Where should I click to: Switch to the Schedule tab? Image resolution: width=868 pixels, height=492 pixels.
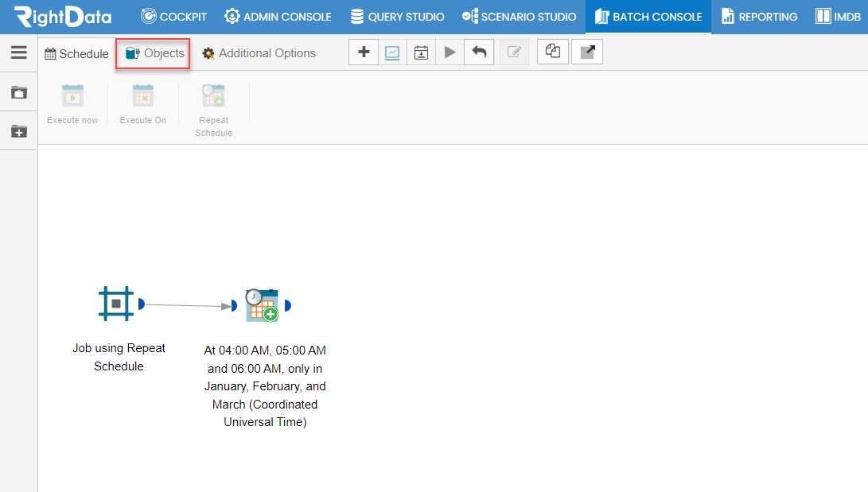tap(76, 53)
